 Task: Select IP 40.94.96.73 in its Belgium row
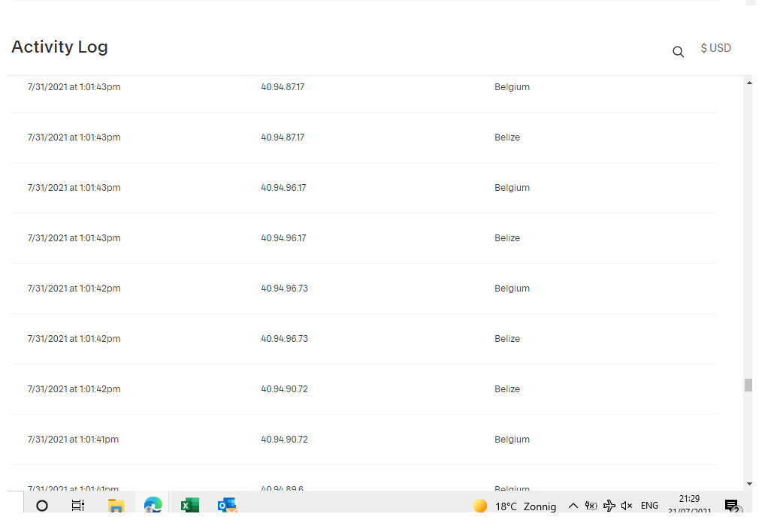click(x=285, y=288)
